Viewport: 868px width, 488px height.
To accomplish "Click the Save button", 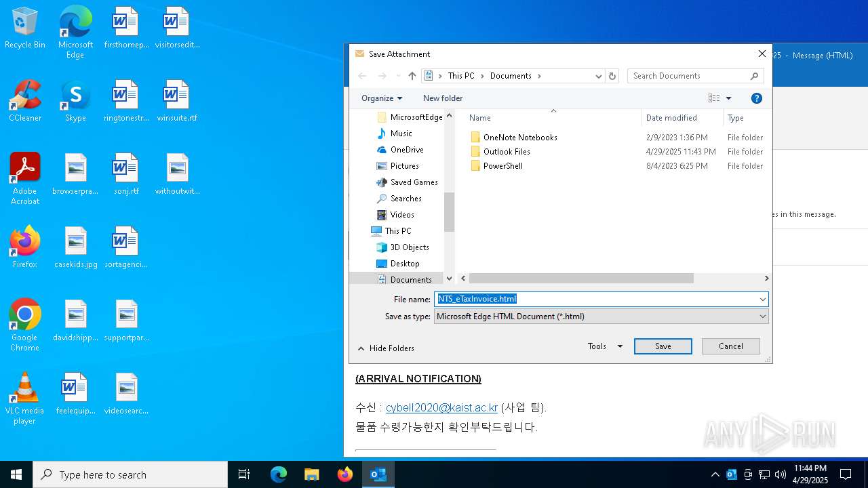I will (663, 346).
